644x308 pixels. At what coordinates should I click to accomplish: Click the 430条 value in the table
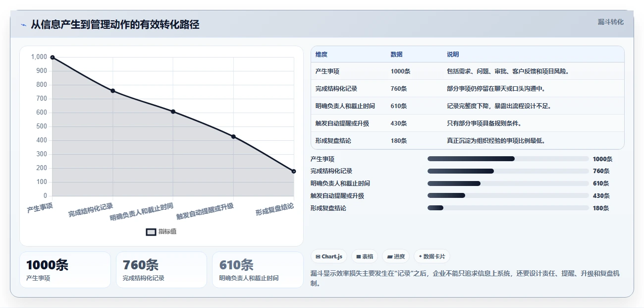399,123
